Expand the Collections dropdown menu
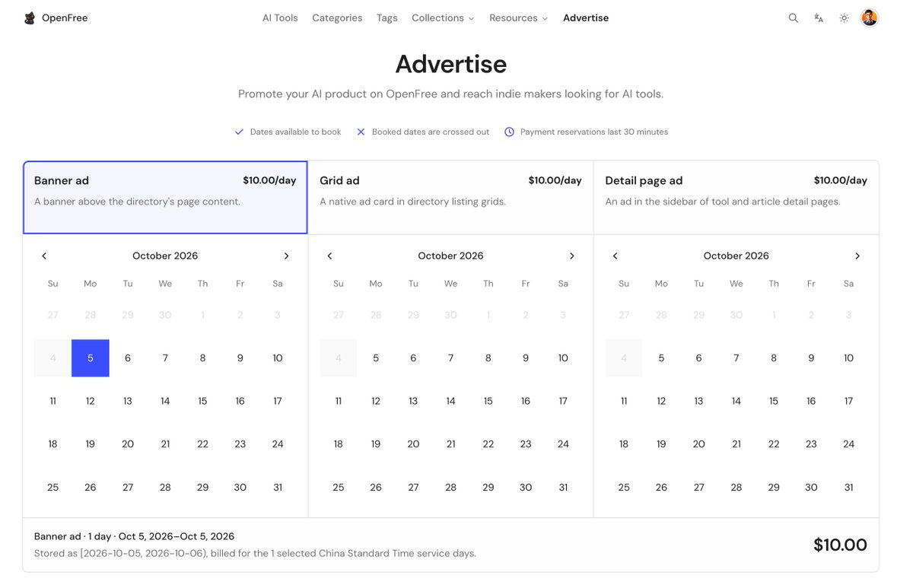The image size is (913, 588). pyautogui.click(x=443, y=17)
